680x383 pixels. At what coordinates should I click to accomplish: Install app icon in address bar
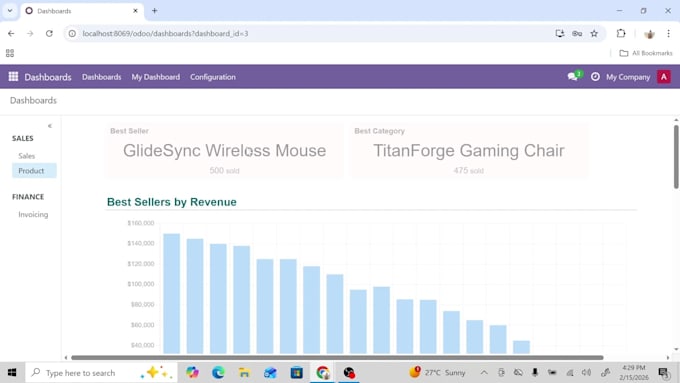pos(559,33)
